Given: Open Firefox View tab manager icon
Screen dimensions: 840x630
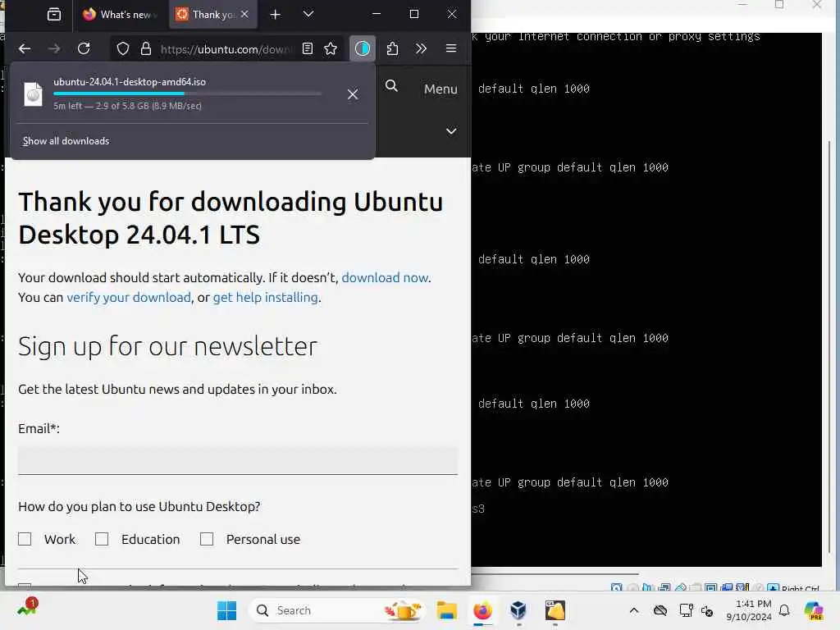Looking at the screenshot, I should [54, 15].
